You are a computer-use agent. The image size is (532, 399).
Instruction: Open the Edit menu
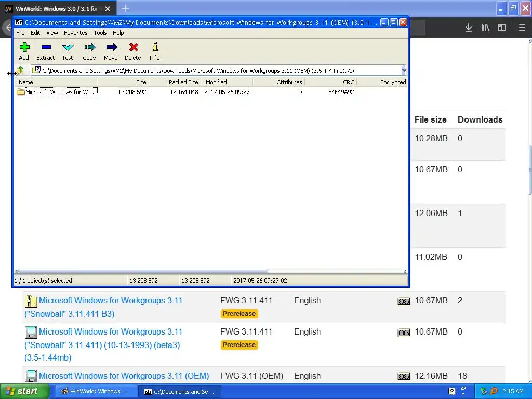35,33
